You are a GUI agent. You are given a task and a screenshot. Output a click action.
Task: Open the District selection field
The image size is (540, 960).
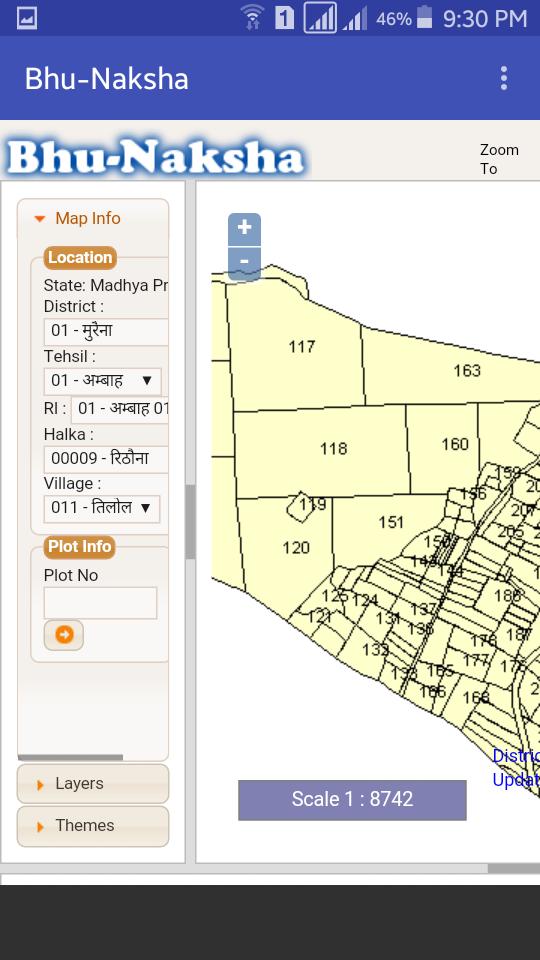[106, 331]
